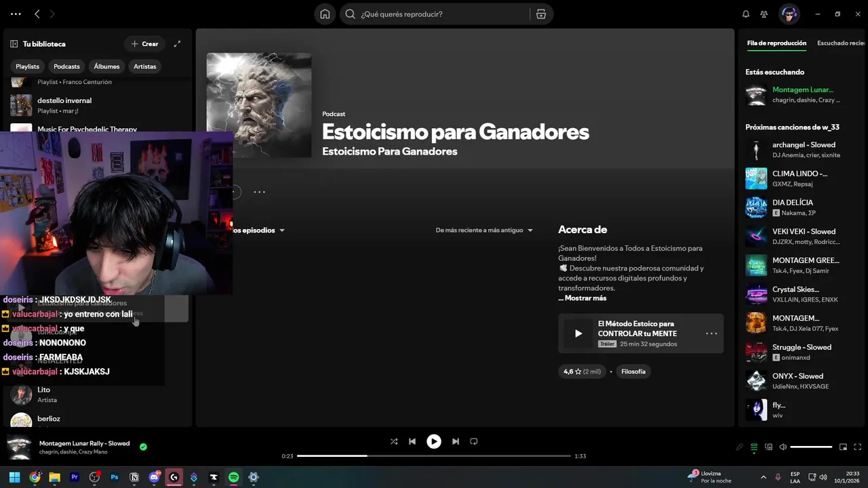The image size is (868, 488).
Task: Go back with the left arrow
Action: [37, 14]
